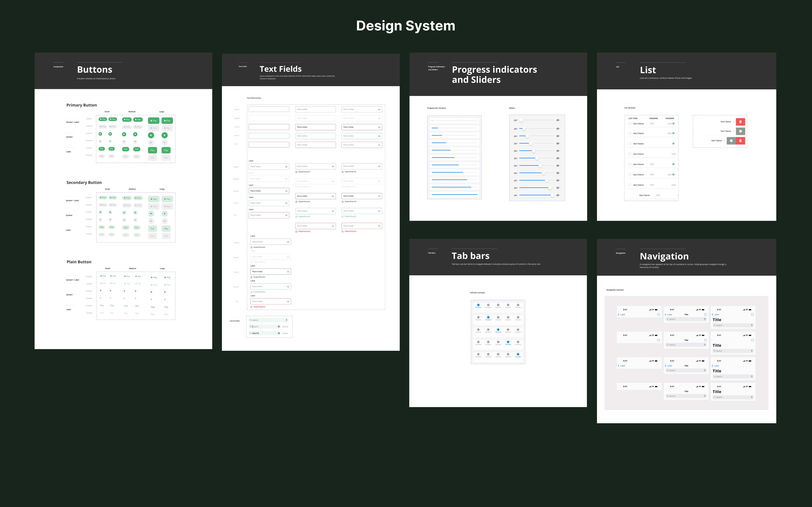Click the blue star in top tab bar row

tap(478, 305)
